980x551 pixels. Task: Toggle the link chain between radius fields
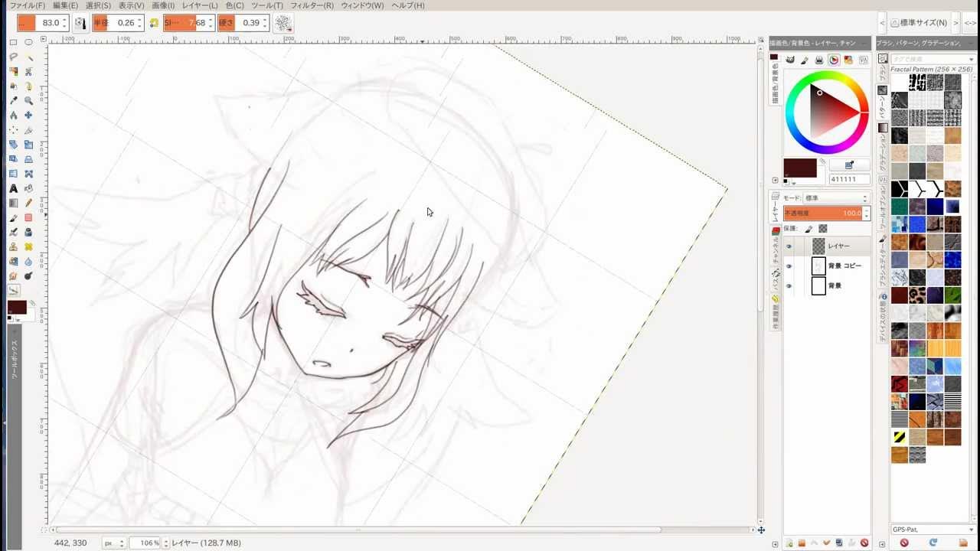(x=154, y=23)
